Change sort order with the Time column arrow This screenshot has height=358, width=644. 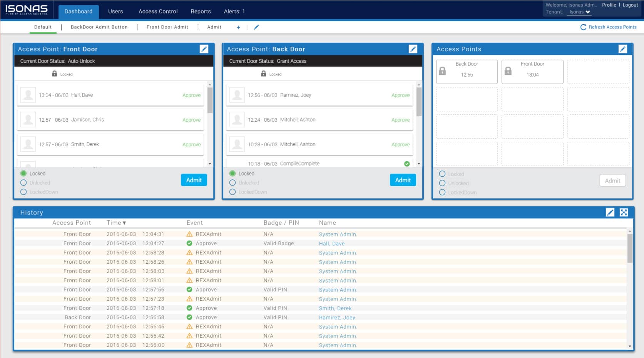pos(125,222)
